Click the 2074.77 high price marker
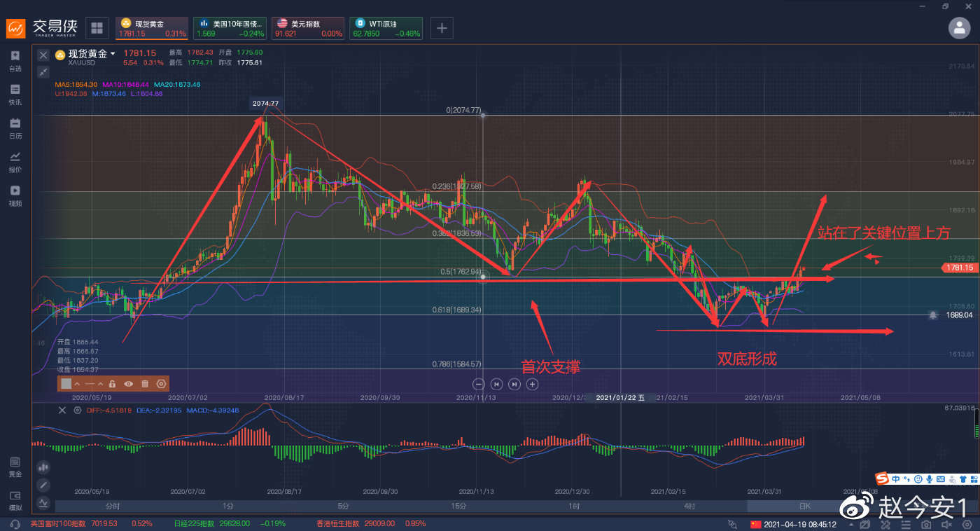The image size is (980, 531). [x=266, y=103]
